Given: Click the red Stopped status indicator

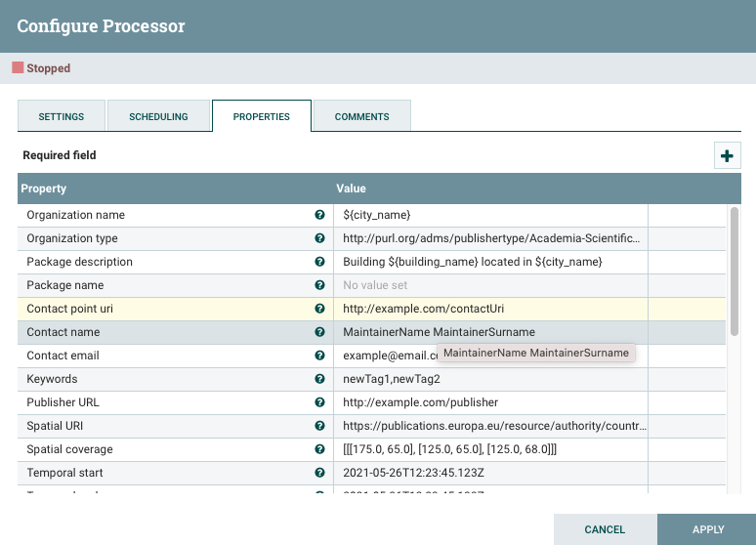Looking at the screenshot, I should point(18,67).
